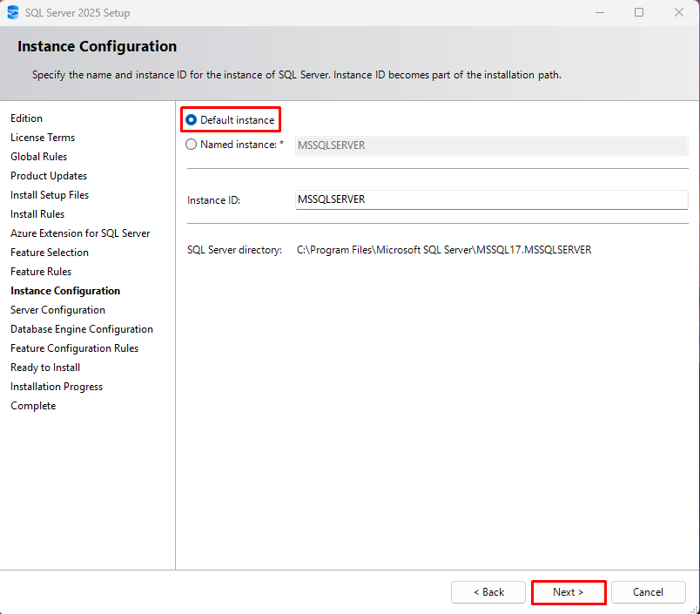Click the window resize grip corner
This screenshot has height=614, width=700.
[x=695, y=609]
